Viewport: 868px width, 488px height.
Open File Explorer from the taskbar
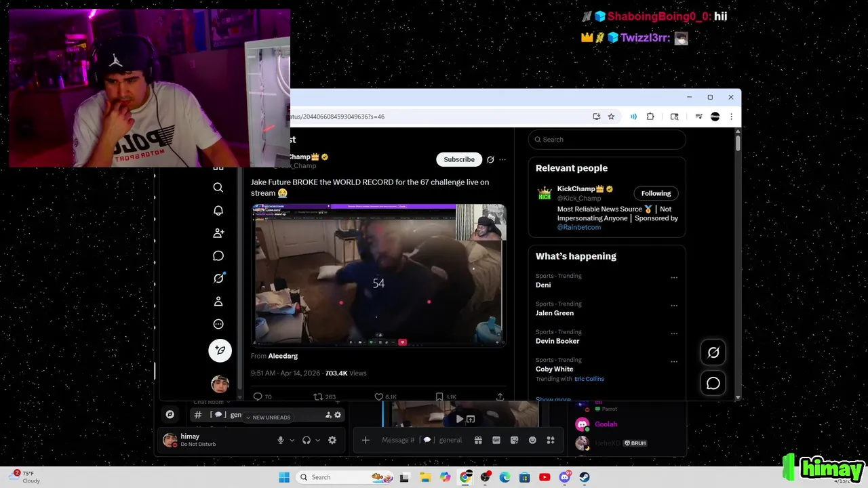pos(425,477)
